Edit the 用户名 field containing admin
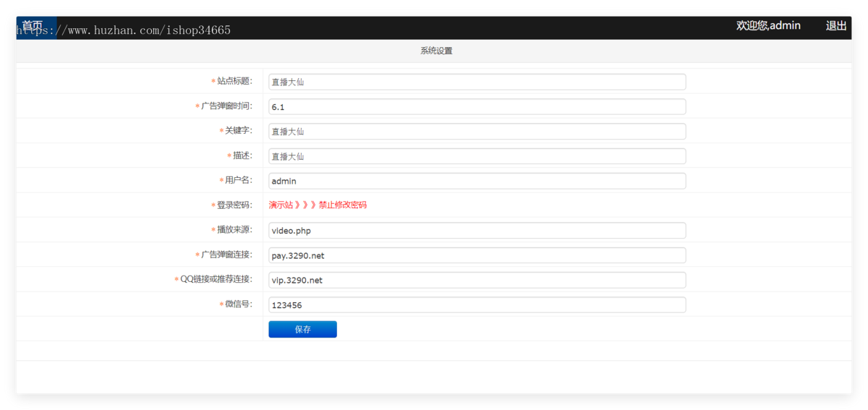This screenshot has height=410, width=868. point(477,181)
